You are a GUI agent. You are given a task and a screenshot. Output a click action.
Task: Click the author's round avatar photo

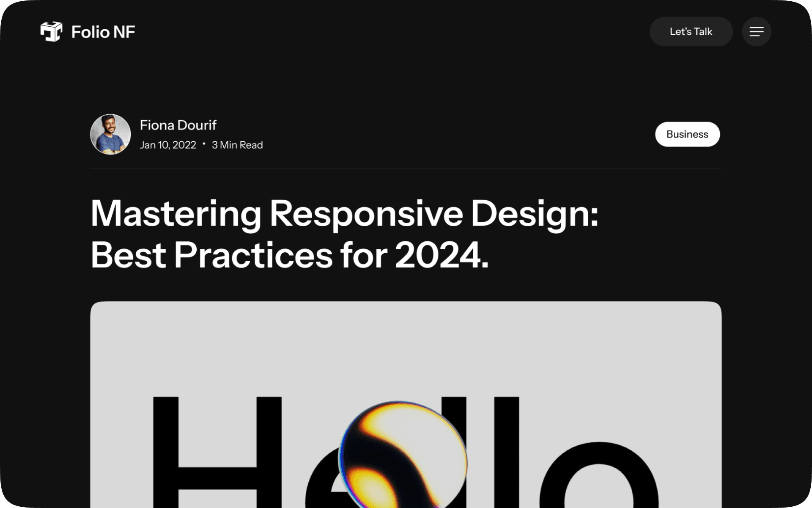pyautogui.click(x=110, y=134)
